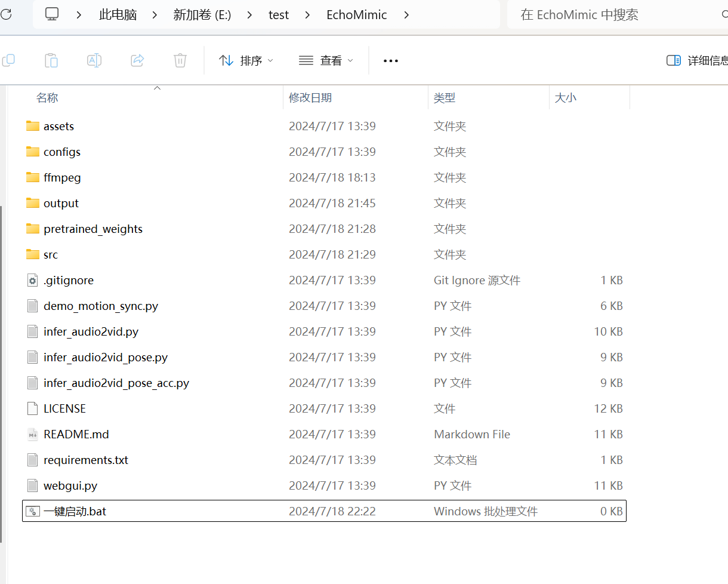
Task: Click the .gitignore file icon
Action: [x=33, y=280]
